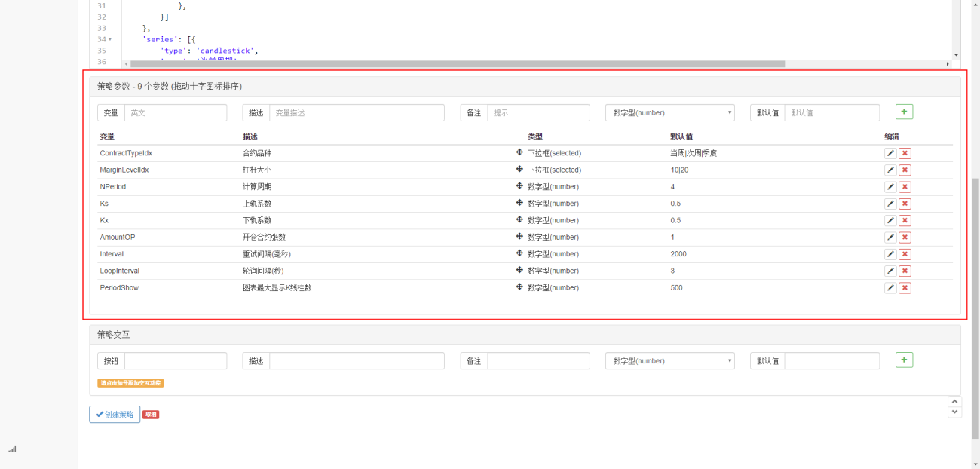This screenshot has height=469, width=980.
Task: Open the parameter type dropdown 数字型(number)
Action: 670,112
